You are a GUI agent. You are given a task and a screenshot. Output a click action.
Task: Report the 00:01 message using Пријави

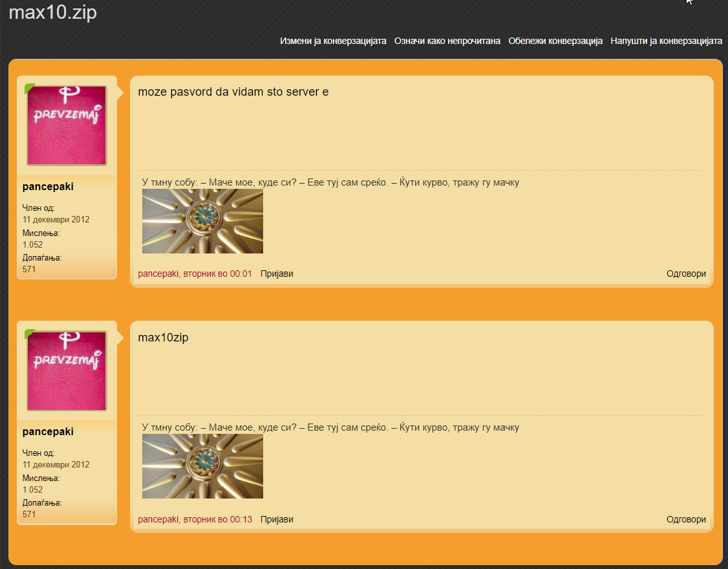277,274
